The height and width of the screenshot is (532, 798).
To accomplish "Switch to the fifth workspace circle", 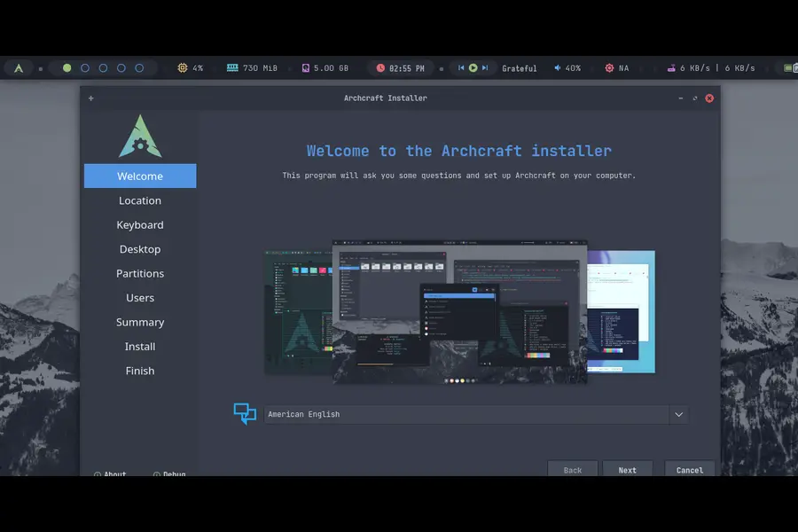I will [139, 67].
